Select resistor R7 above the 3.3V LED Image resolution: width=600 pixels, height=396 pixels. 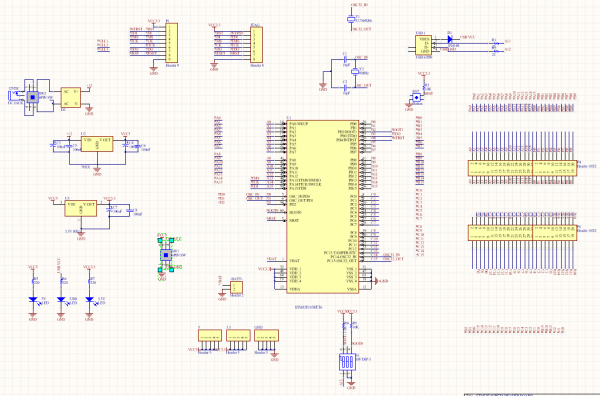(x=89, y=281)
